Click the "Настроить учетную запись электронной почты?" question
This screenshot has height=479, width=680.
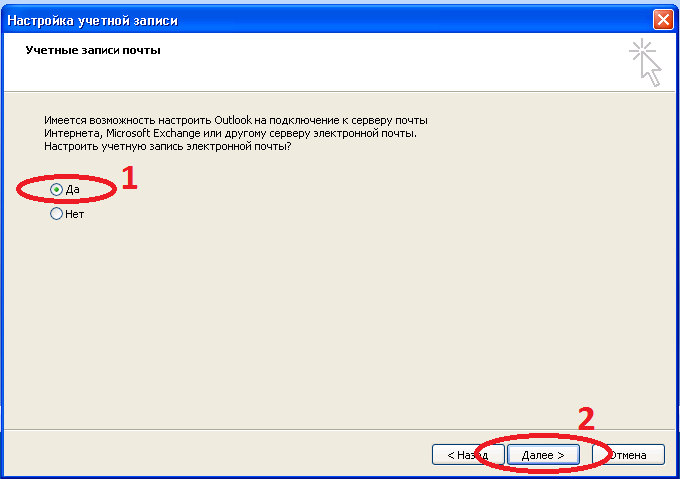coord(167,146)
